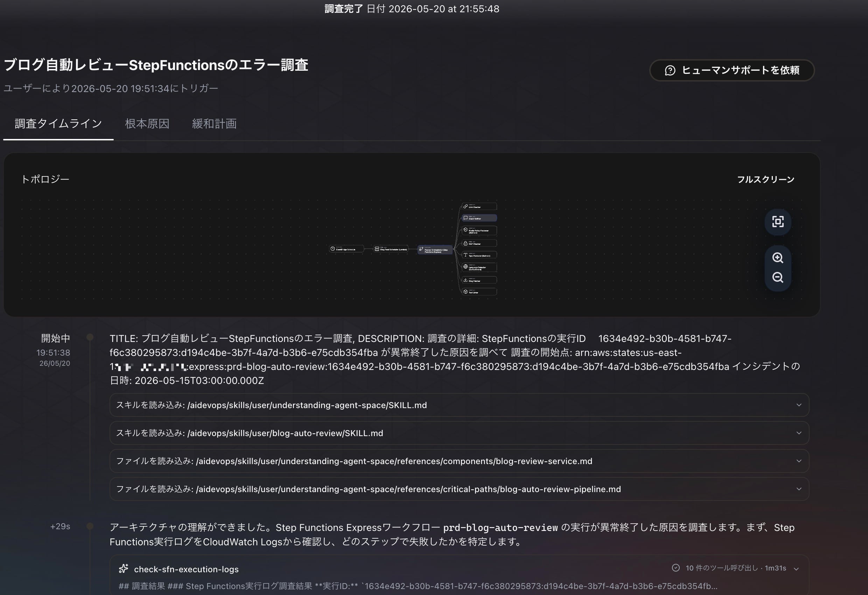The height and width of the screenshot is (595, 868).
Task: Select the Typo Reviewer (Bedrock) node
Action: coord(479,255)
